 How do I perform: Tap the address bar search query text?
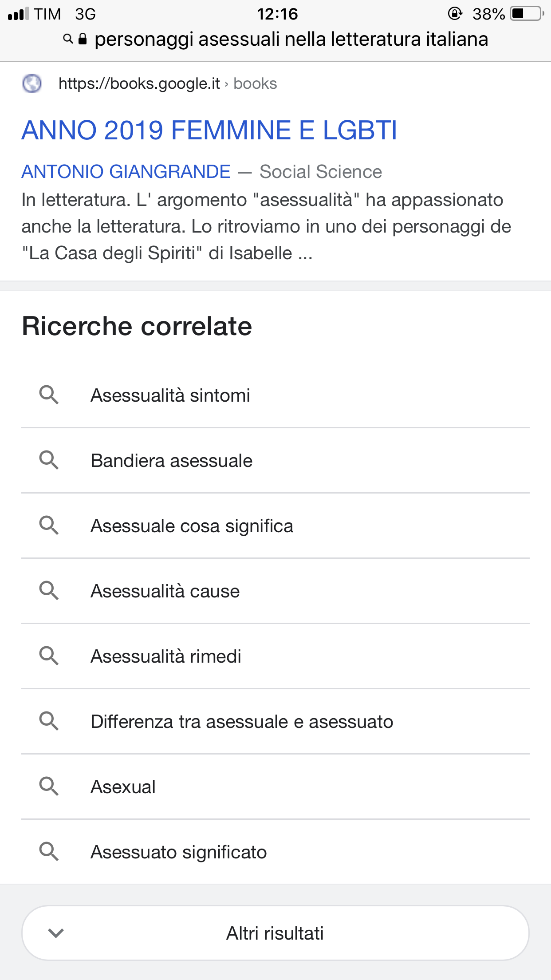tap(291, 39)
